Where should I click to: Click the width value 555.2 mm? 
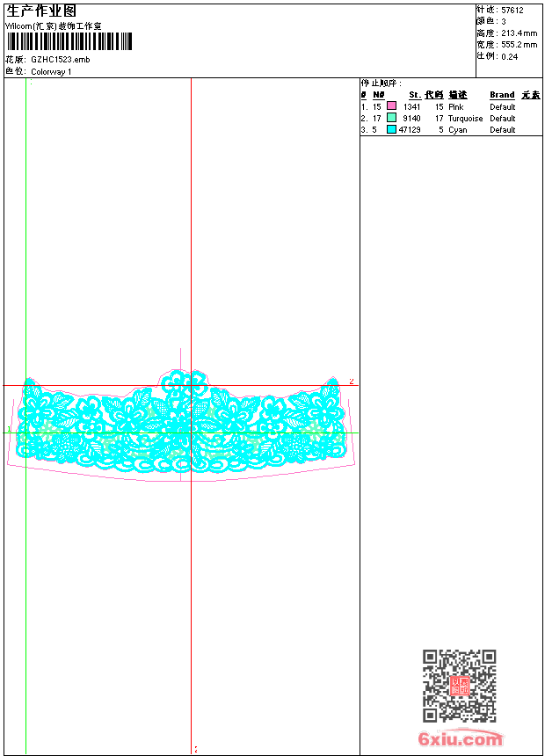point(519,45)
